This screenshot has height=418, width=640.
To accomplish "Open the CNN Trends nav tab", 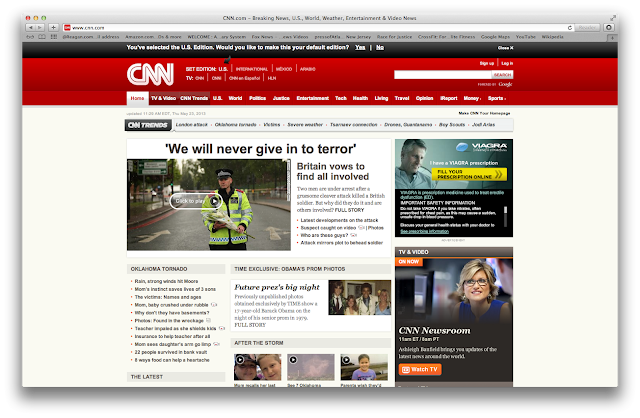I will pos(194,98).
